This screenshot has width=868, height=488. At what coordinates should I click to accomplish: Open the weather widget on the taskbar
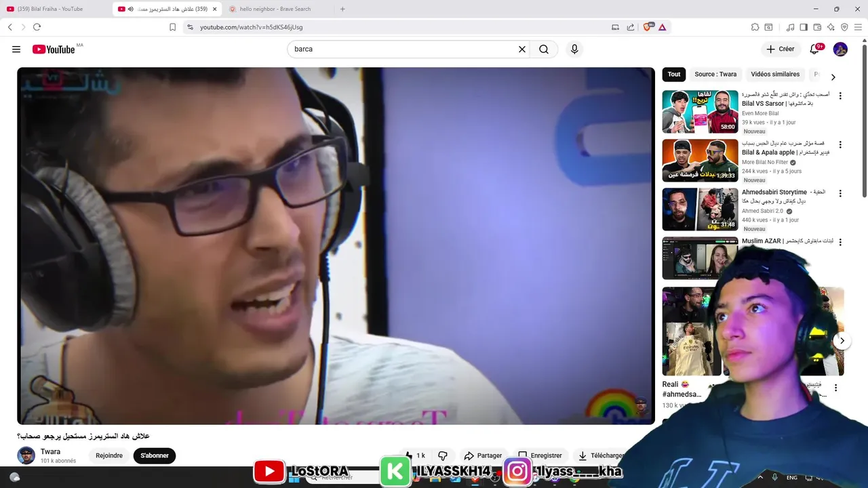(x=14, y=477)
